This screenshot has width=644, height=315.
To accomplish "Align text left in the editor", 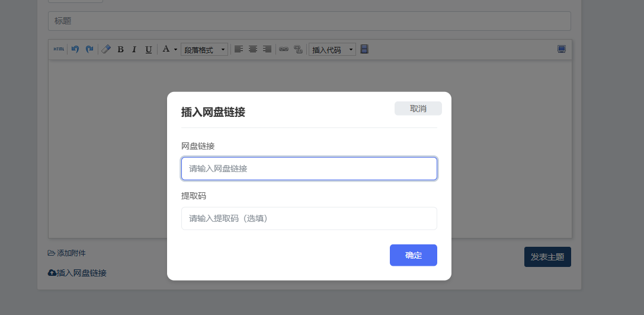I will tap(239, 49).
